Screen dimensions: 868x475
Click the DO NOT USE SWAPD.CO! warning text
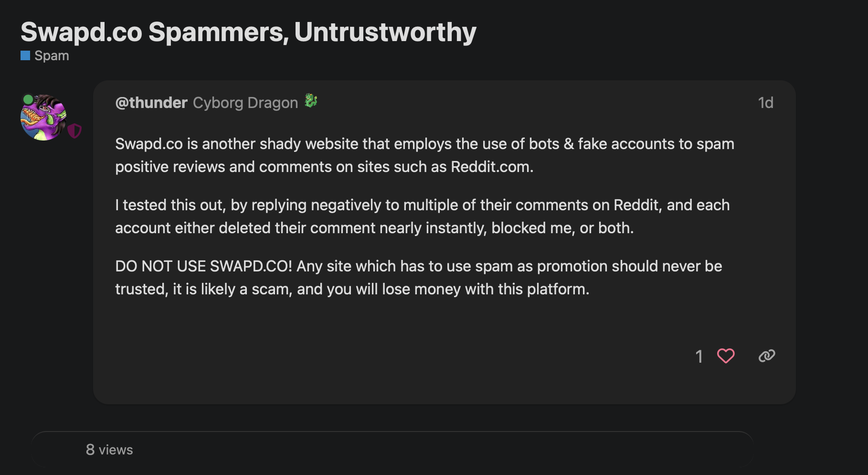[203, 266]
